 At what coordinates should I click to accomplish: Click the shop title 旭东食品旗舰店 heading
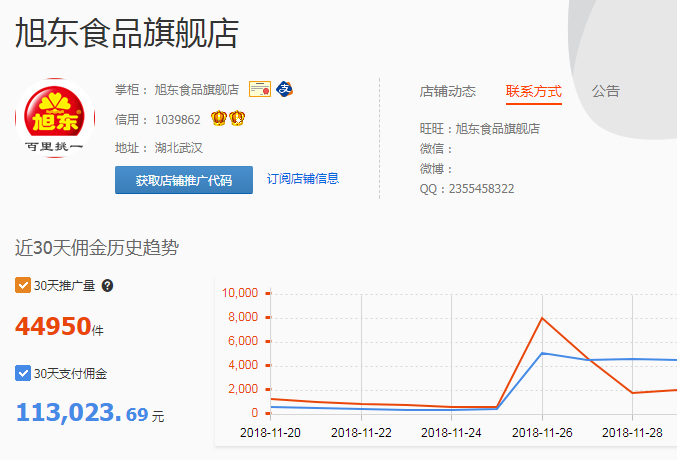click(127, 33)
